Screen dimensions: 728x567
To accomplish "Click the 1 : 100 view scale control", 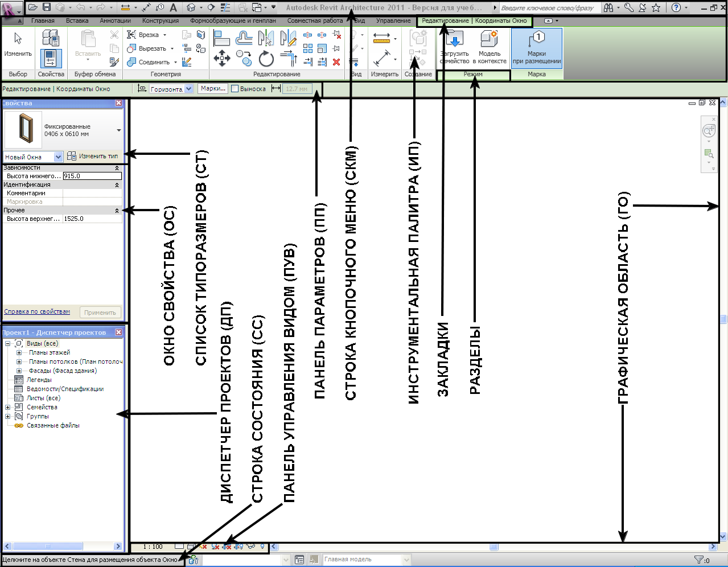I will pos(153,547).
